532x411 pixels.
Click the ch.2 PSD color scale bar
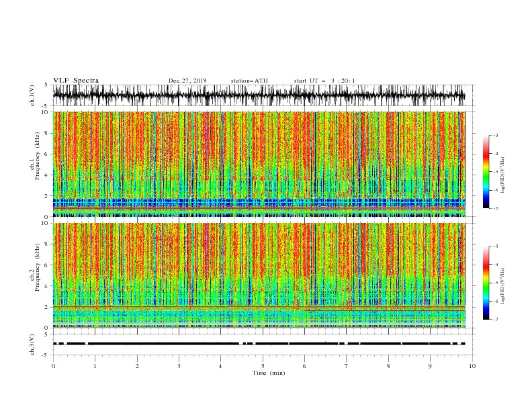pos(486,283)
